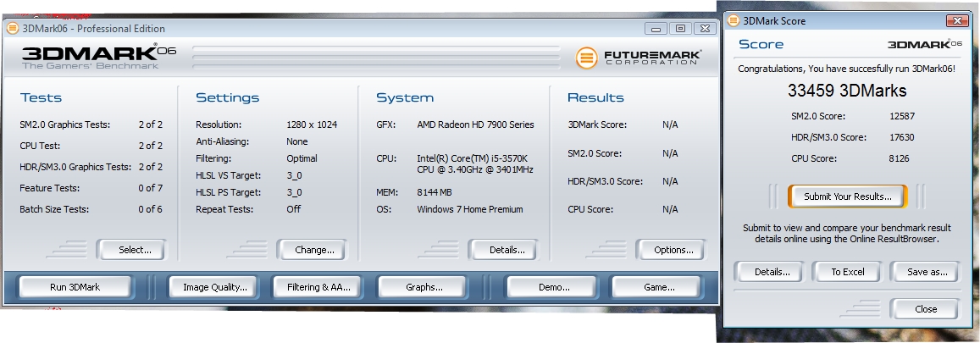Click the Results section heading
Screen dimensions: 980x343
[595, 97]
